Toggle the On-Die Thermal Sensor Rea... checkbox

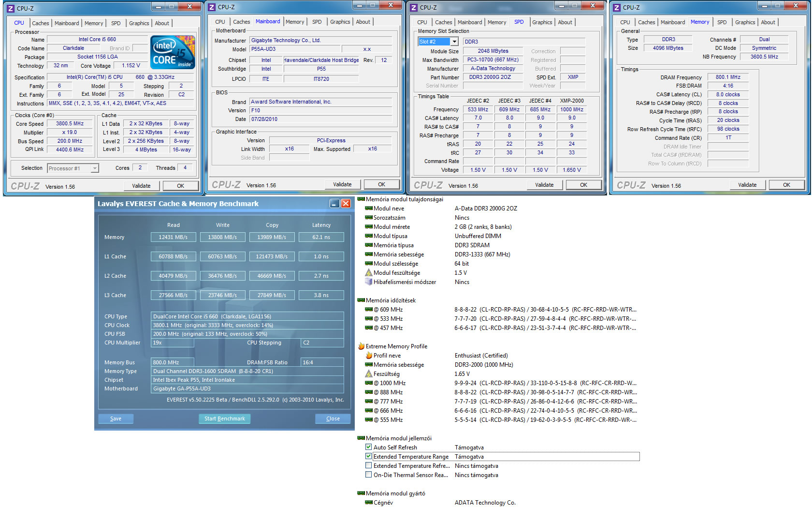369,475
